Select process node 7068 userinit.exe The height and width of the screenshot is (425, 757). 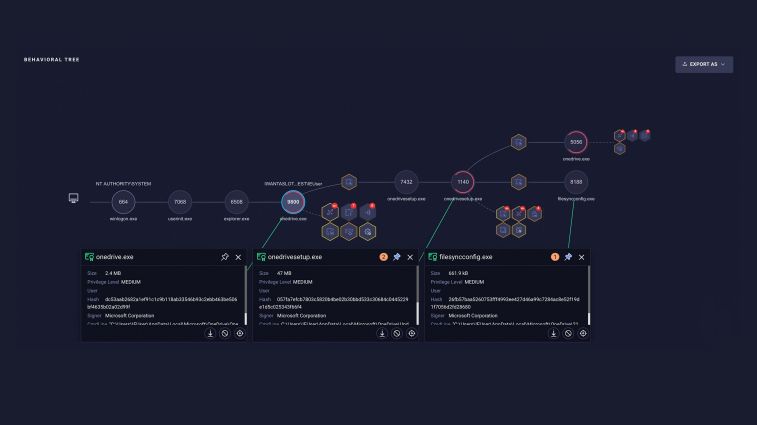click(x=180, y=202)
